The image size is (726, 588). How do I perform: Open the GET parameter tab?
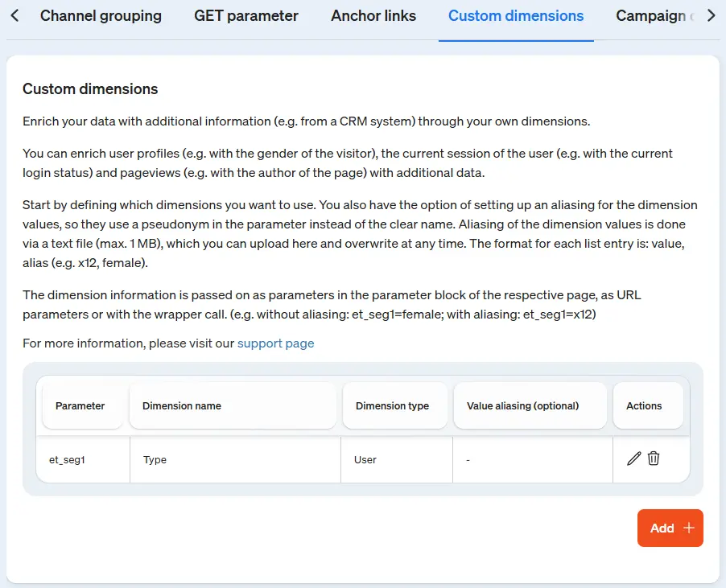tap(246, 16)
